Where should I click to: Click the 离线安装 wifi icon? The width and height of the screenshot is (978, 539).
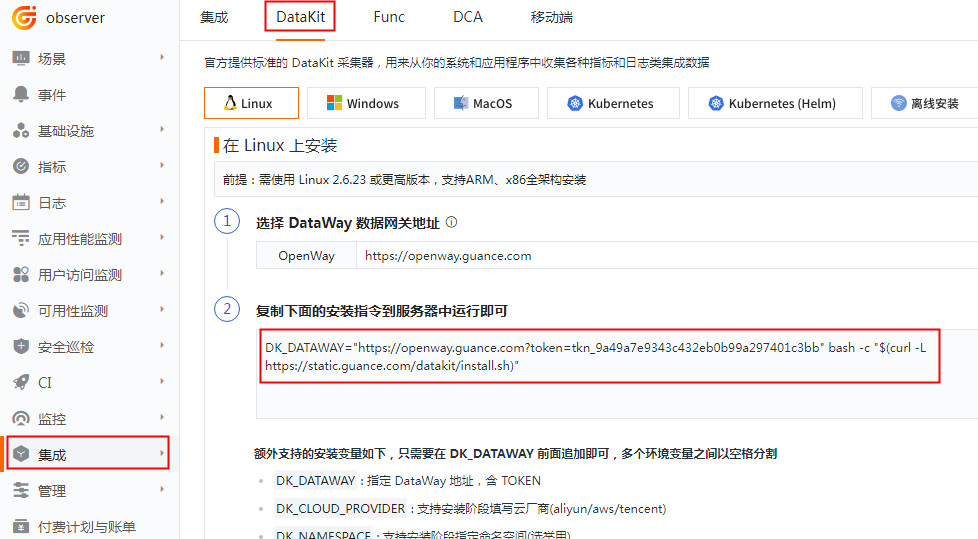(x=898, y=103)
